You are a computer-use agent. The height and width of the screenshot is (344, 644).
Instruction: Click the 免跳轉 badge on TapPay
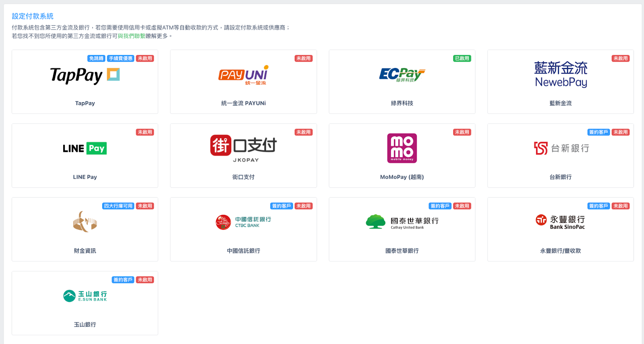tap(96, 58)
